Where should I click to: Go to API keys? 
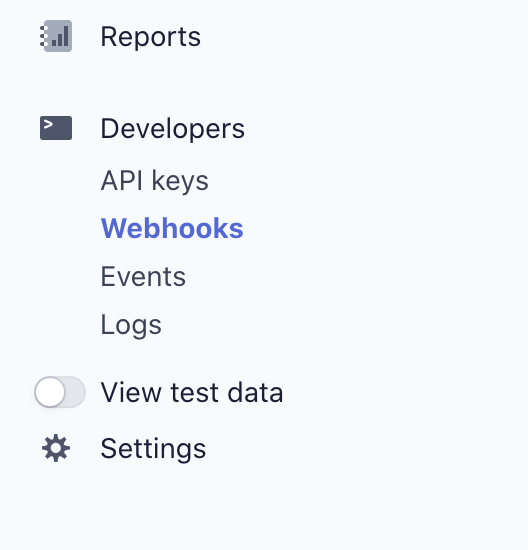[x=155, y=181]
